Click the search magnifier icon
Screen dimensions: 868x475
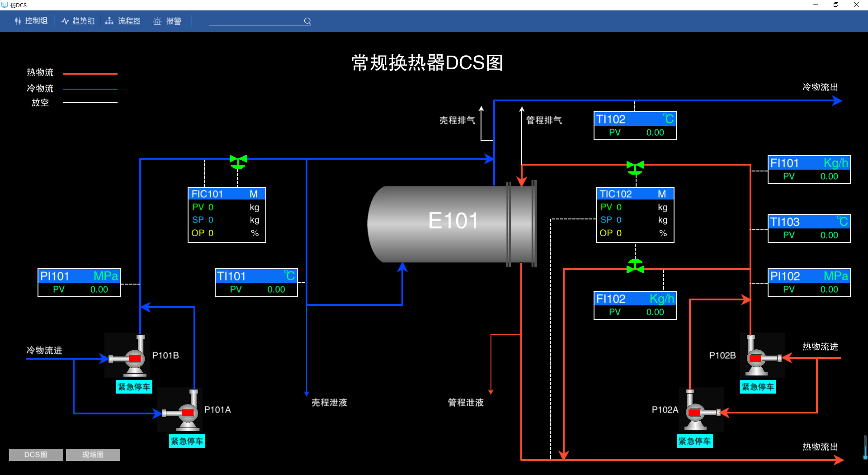click(307, 21)
